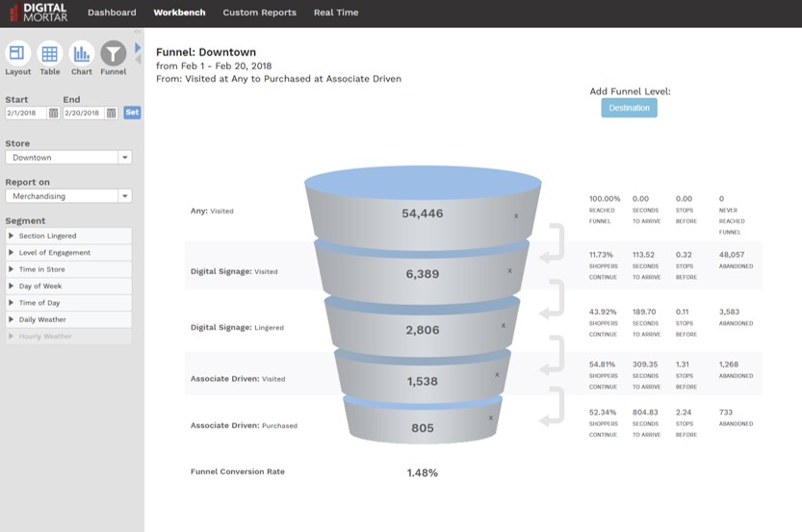Expand the Time in Store segment
This screenshot has width=802, height=532.
(x=68, y=269)
